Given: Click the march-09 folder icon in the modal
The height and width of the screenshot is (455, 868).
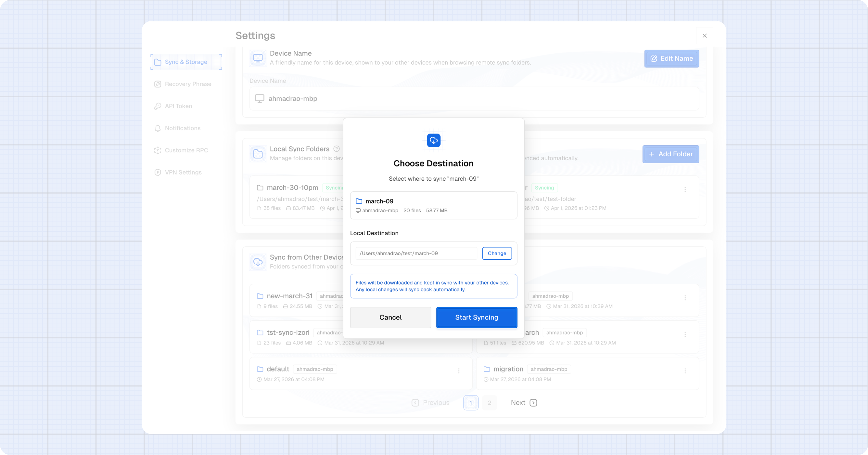Looking at the screenshot, I should tap(359, 201).
